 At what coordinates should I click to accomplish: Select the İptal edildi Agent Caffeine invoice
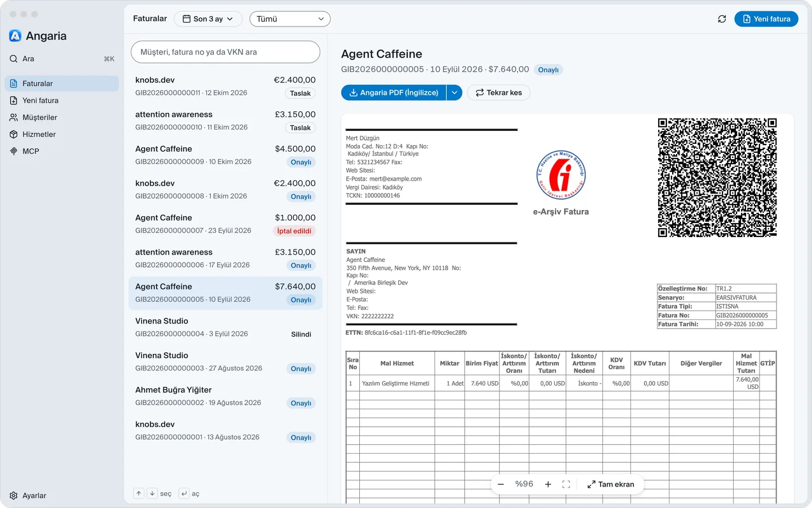226,224
